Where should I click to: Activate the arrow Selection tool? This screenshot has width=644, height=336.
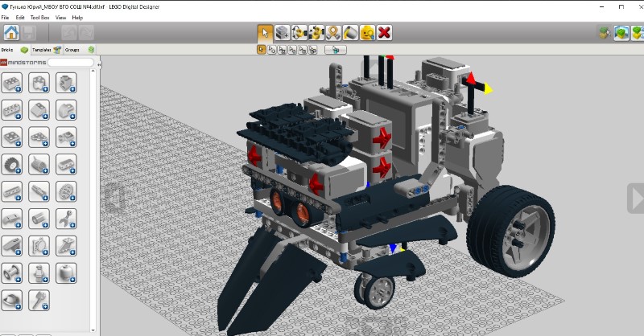[x=265, y=33]
